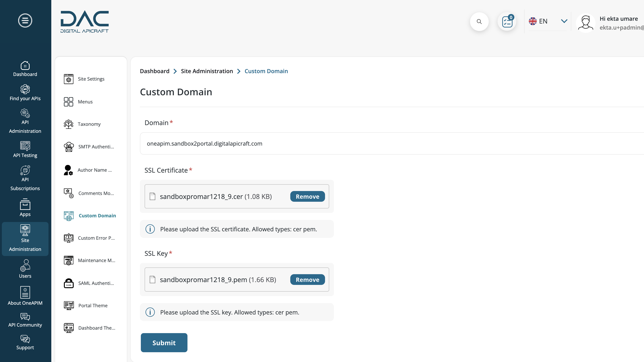Toggle the hamburger menu icon
644x362 pixels.
[25, 20]
